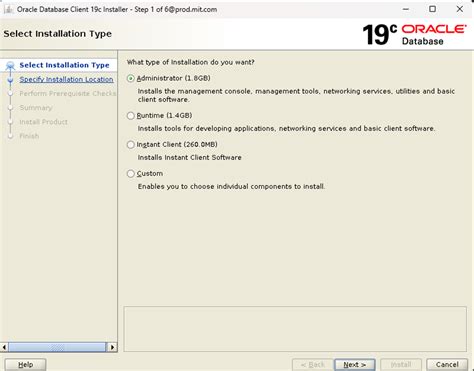
Task: Select the Instant Client (260.0MB) option
Action: coord(131,145)
